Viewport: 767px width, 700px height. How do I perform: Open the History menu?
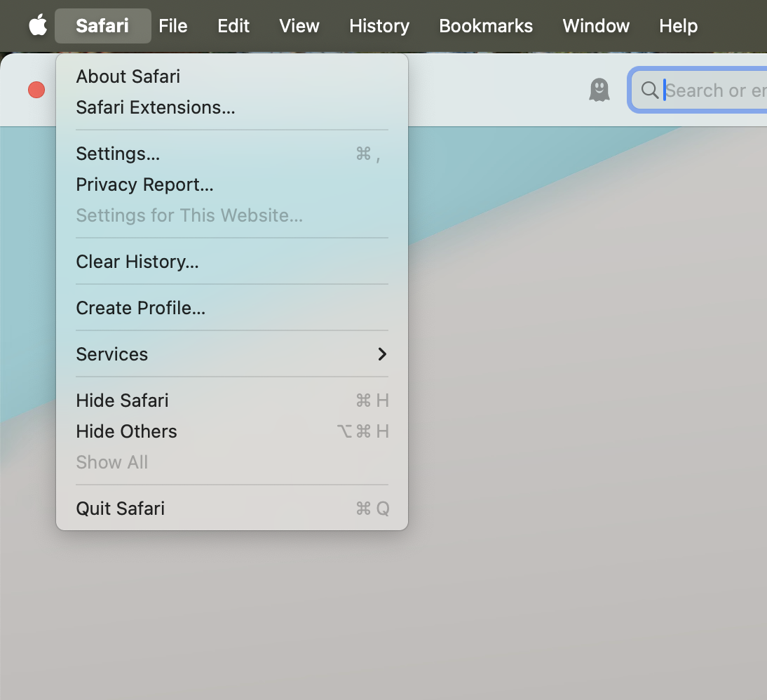tap(379, 26)
